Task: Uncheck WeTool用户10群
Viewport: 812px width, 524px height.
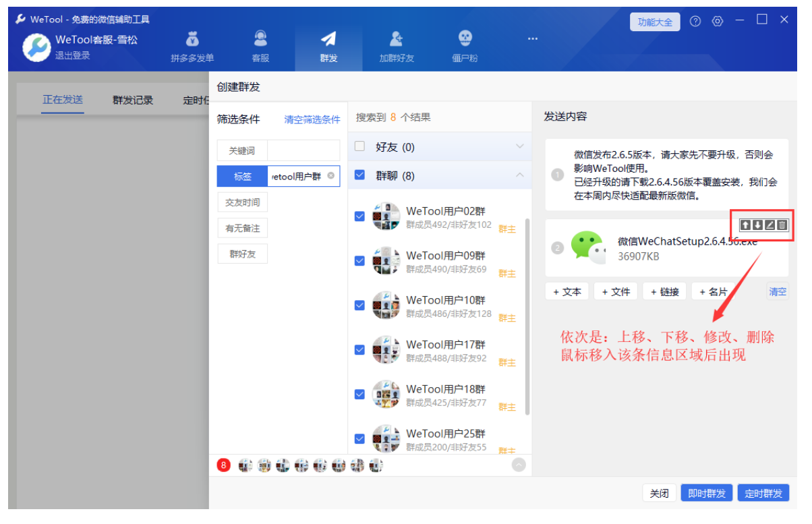Action: (x=359, y=305)
